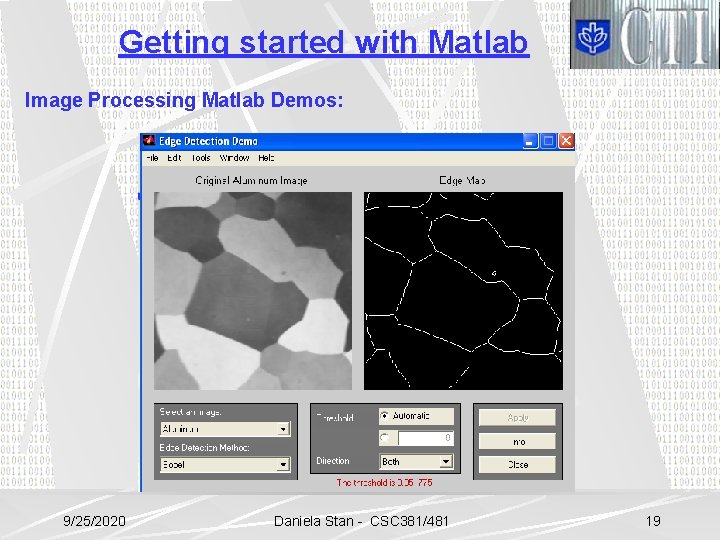The image size is (720, 540).
Task: Click the Close button in the demo
Action: 518,465
